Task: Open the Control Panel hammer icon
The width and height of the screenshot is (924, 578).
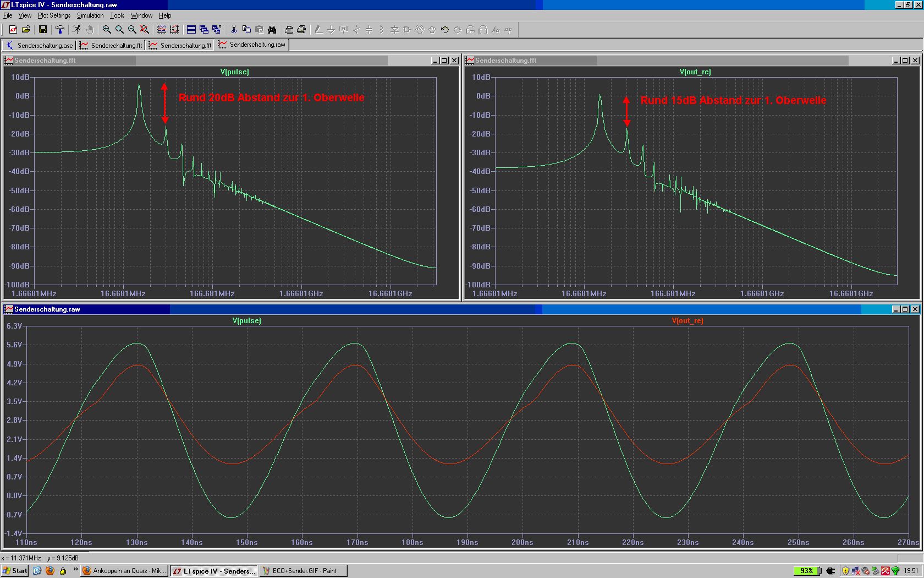Action: coord(59,30)
